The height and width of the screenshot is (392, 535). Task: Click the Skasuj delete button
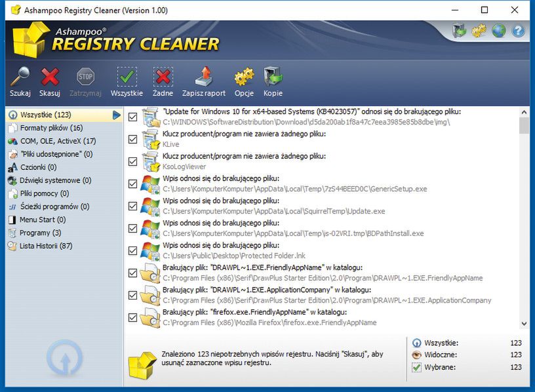point(49,82)
